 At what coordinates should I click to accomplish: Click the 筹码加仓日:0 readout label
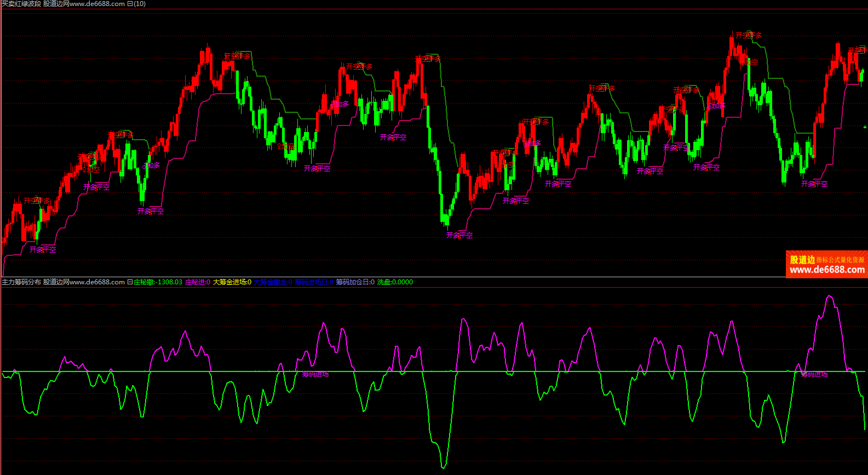355,282
